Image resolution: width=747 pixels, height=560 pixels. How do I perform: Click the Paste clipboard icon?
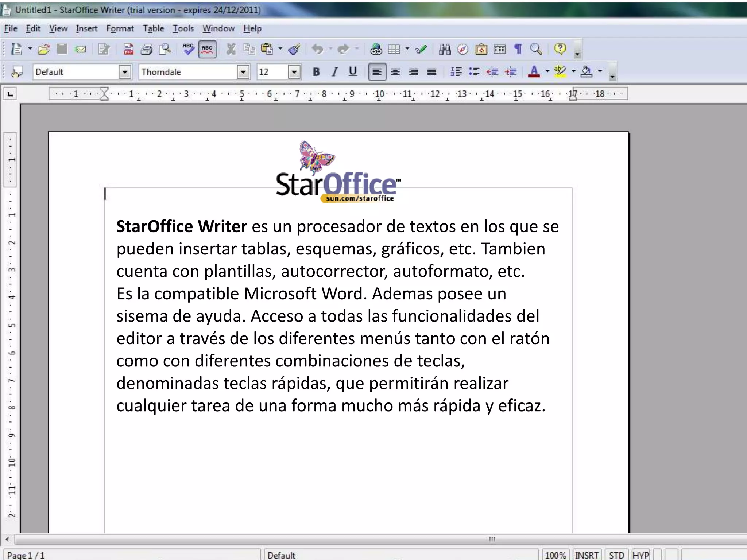[267, 49]
